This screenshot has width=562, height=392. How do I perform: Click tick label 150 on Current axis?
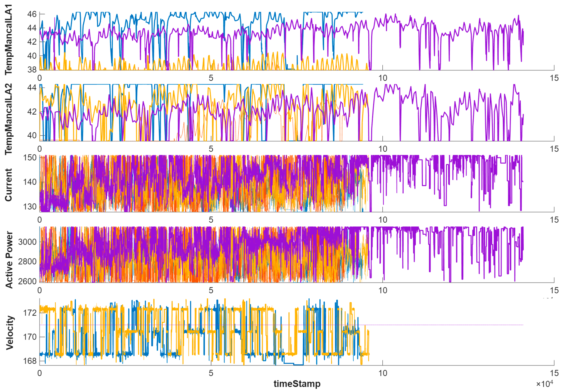tap(30, 158)
